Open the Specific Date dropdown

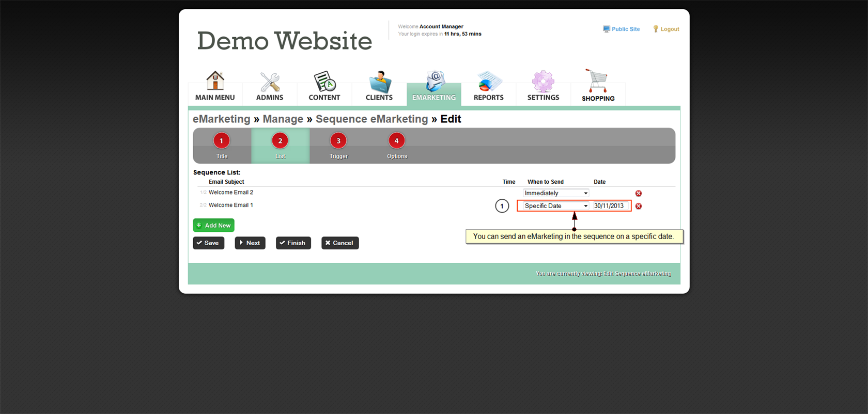556,206
